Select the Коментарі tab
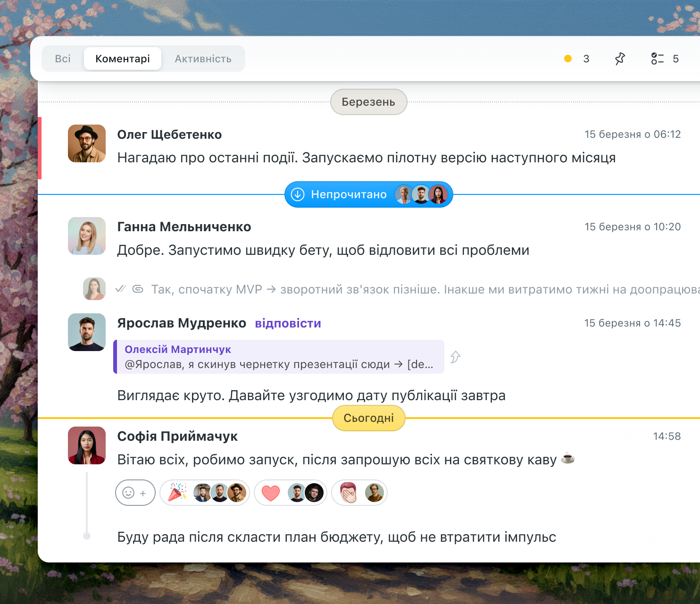The width and height of the screenshot is (700, 604). pyautogui.click(x=123, y=59)
